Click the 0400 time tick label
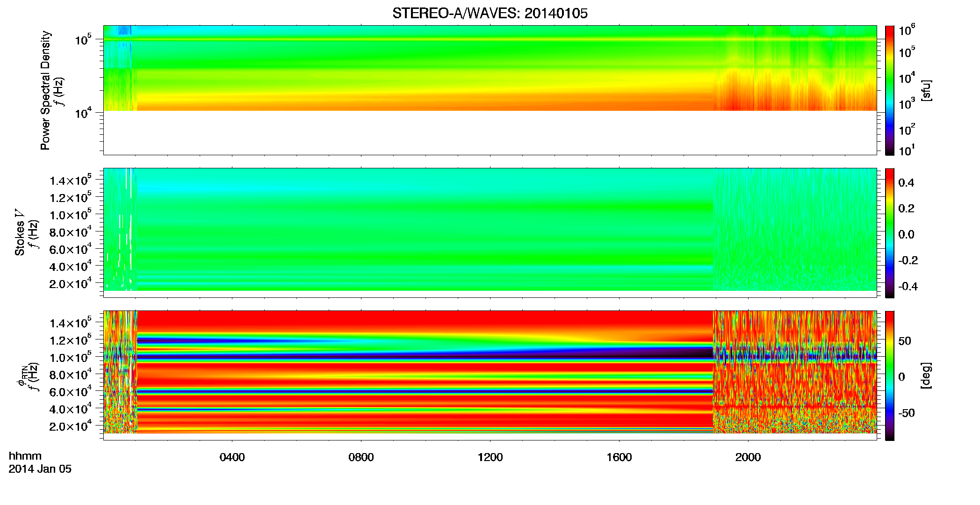Viewport: 980px width, 505px height. (232, 457)
